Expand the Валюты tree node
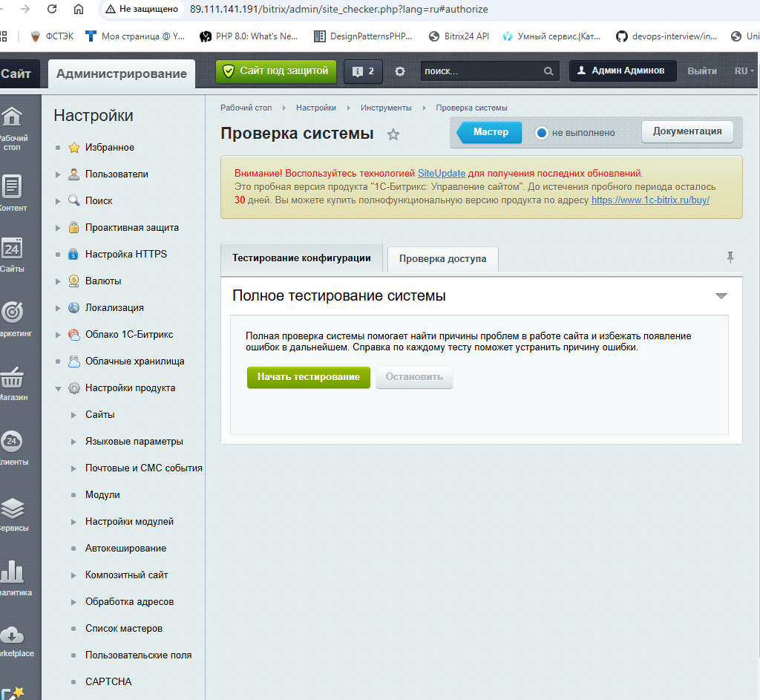This screenshot has width=760, height=700. coord(58,281)
